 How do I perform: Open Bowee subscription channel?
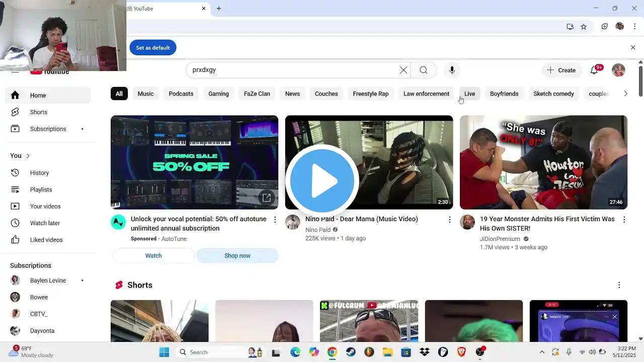[x=48, y=297]
